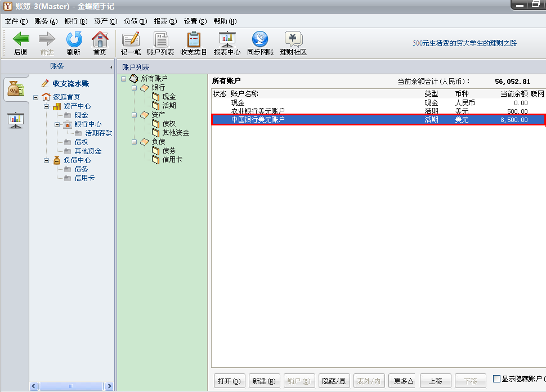The height and width of the screenshot is (392, 546).
Task: Click the 后退 back arrow icon
Action: point(20,39)
